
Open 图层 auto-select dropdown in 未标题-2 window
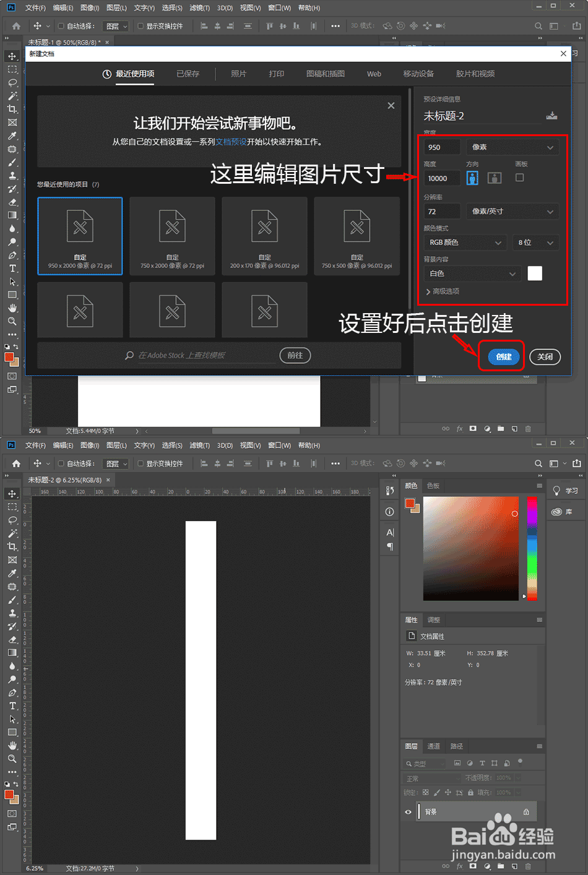pos(116,463)
